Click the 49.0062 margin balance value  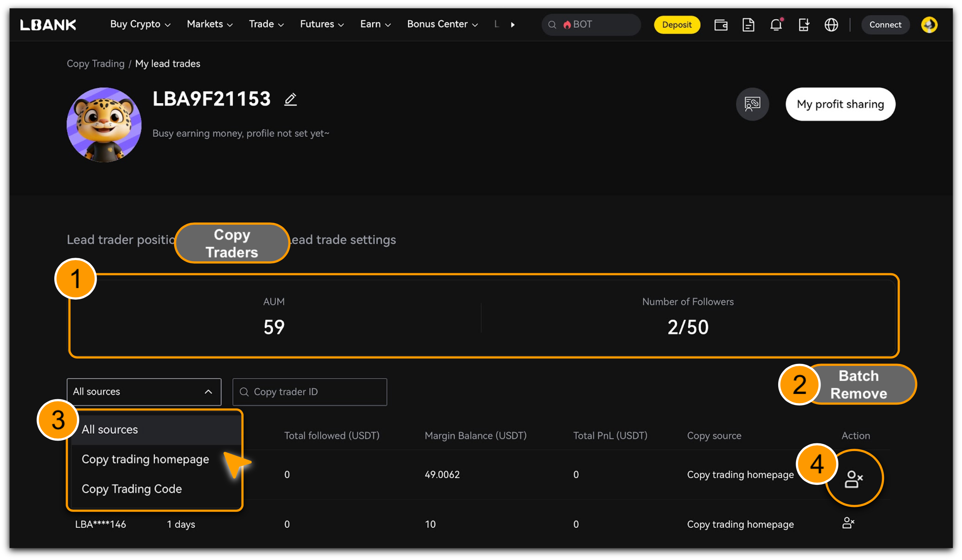tap(442, 475)
